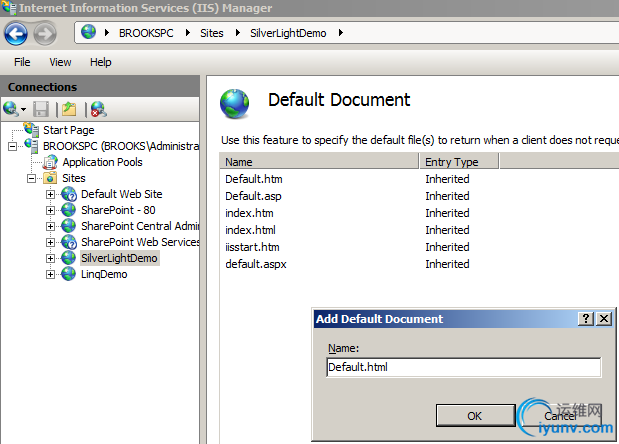Viewport: 619px width, 444px height.
Task: Click Sites in the address breadcrumb
Action: click(x=212, y=33)
